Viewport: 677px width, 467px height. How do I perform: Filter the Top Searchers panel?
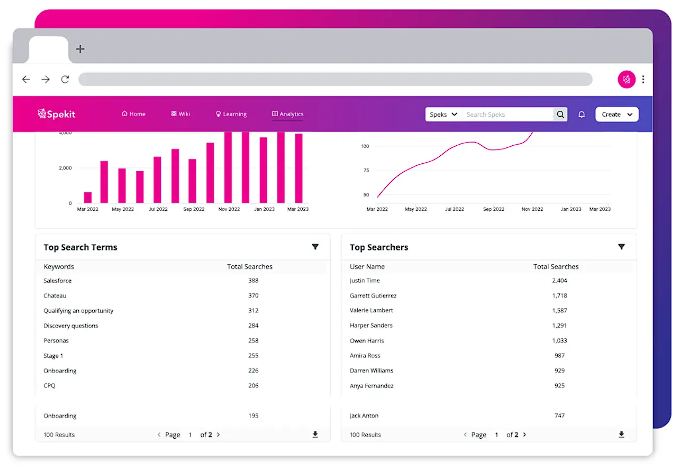(621, 247)
